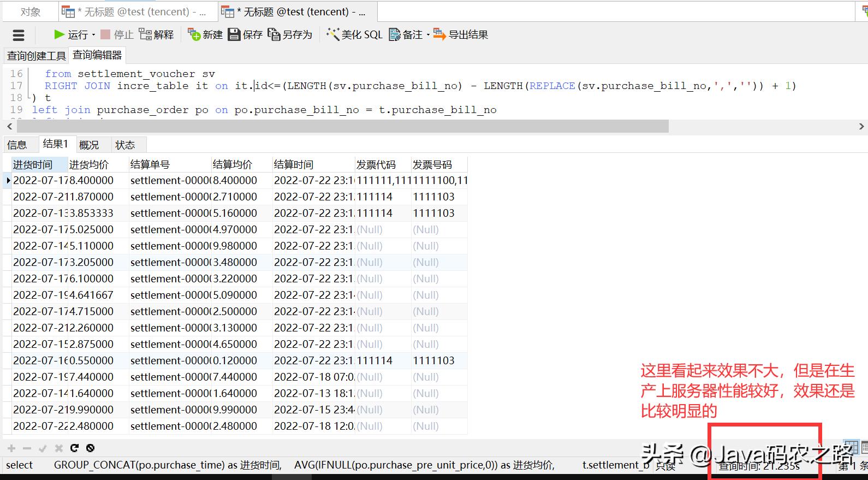Open the 备注 dropdown arrow
This screenshot has height=480, width=868.
pos(428,35)
